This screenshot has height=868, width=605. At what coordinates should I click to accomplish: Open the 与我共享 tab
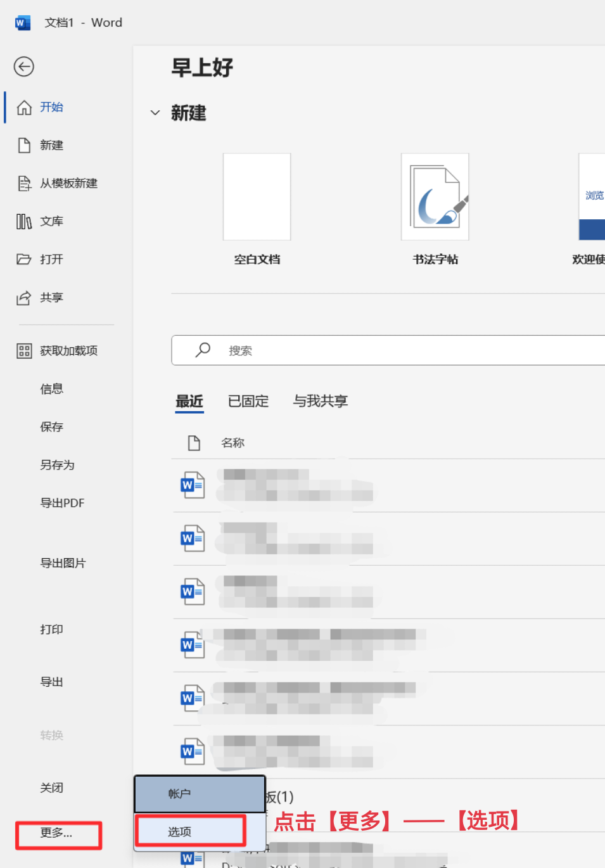(321, 401)
